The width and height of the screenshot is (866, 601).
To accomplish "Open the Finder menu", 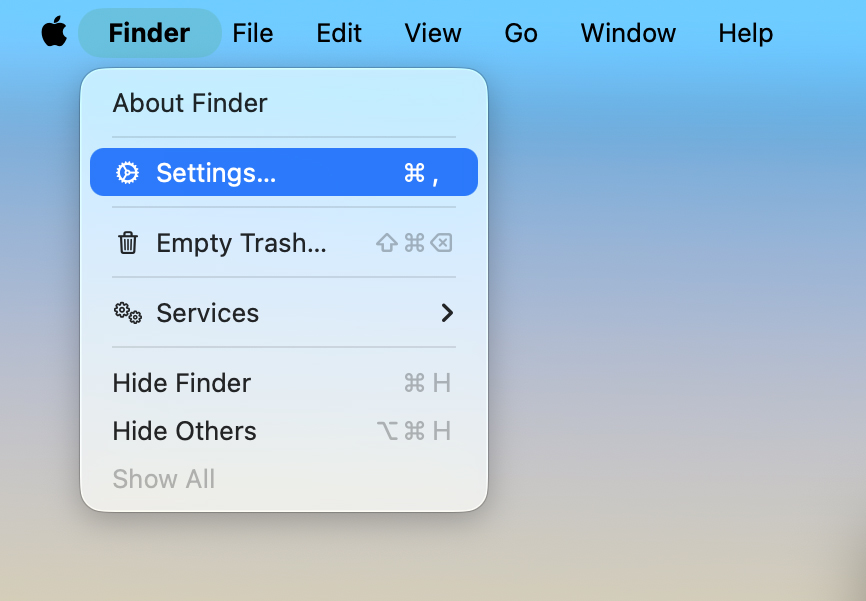I will [148, 33].
